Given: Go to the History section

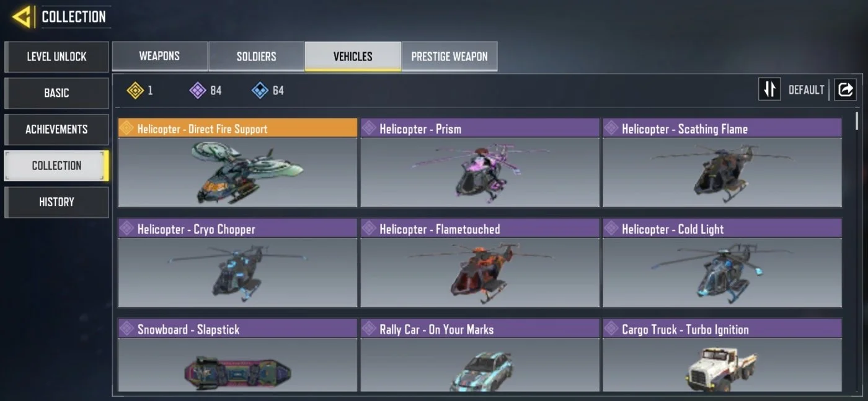Looking at the screenshot, I should (56, 202).
